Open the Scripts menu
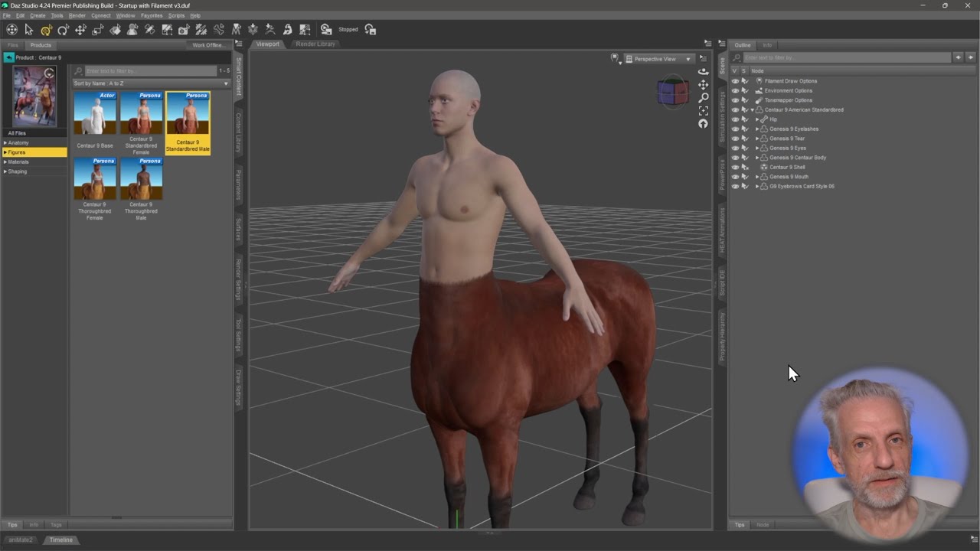 click(x=176, y=15)
